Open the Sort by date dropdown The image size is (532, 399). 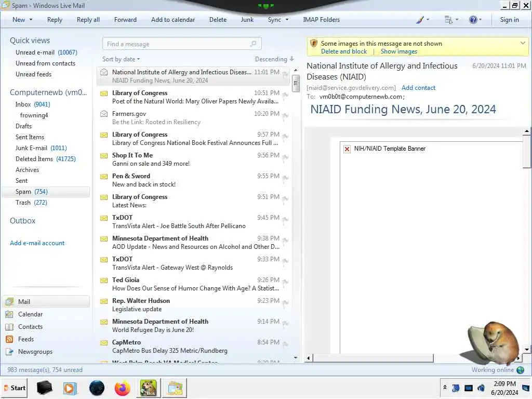(x=121, y=59)
